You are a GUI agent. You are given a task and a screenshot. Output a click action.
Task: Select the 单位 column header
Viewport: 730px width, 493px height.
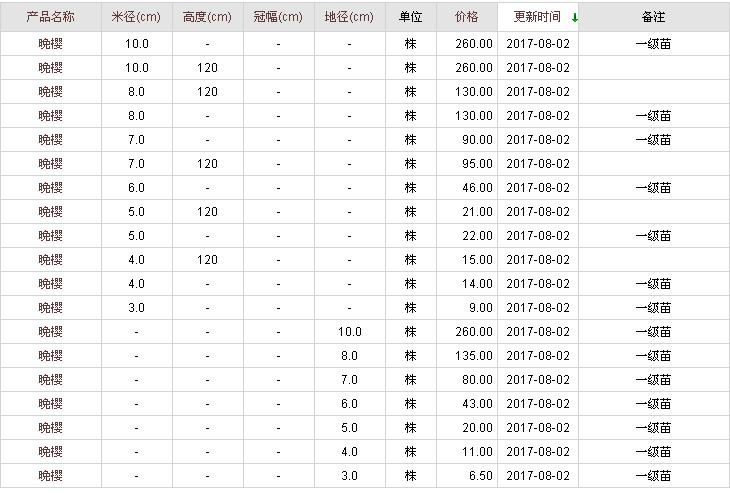[410, 17]
